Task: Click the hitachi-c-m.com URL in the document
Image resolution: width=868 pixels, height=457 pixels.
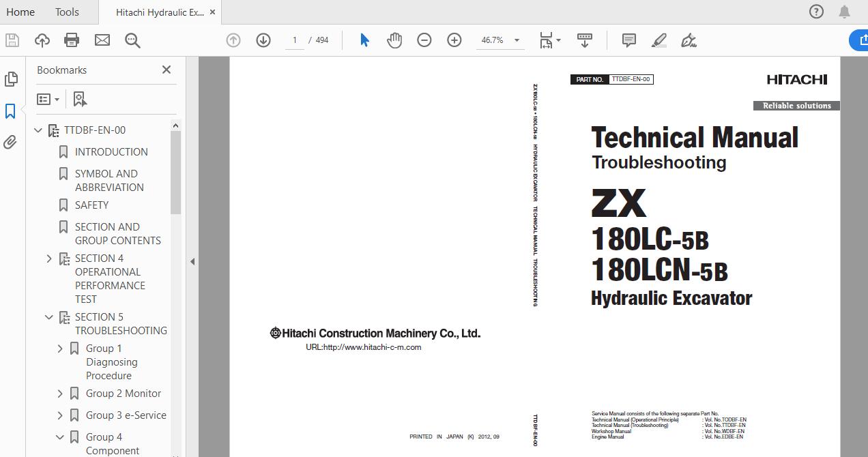Action: [363, 347]
